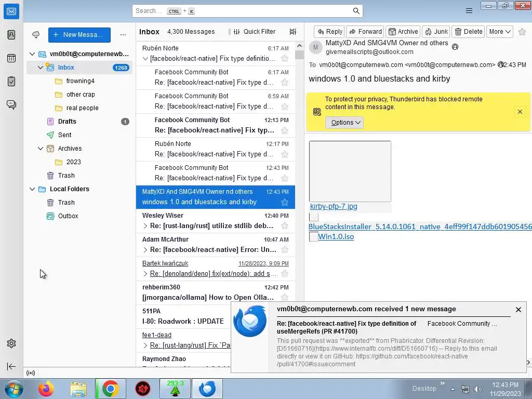This screenshot has height=399, width=532.
Task: Collapse the Archives folder
Action: pyautogui.click(x=41, y=149)
